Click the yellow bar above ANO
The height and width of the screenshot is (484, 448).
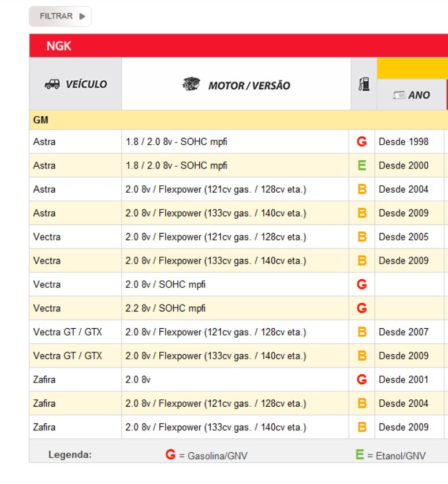click(x=412, y=68)
